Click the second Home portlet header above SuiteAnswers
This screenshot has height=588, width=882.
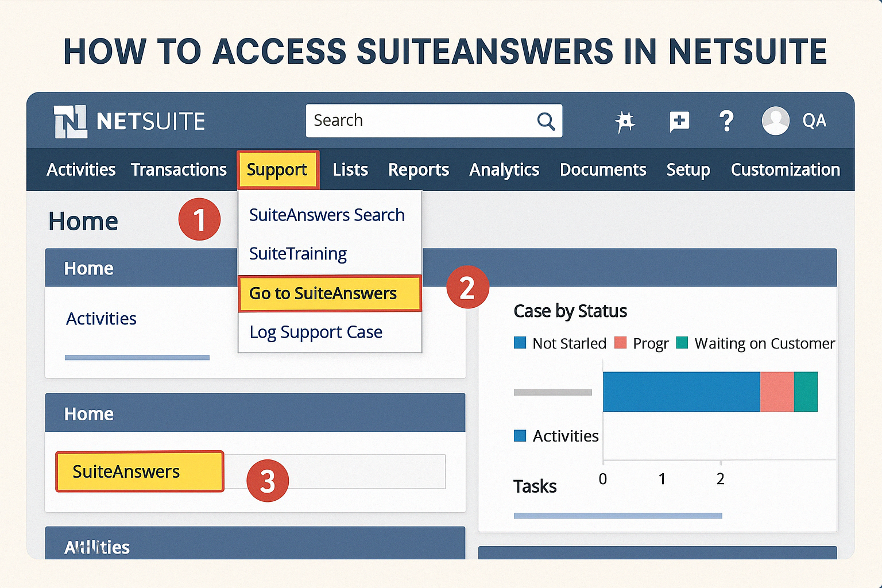[x=255, y=413]
